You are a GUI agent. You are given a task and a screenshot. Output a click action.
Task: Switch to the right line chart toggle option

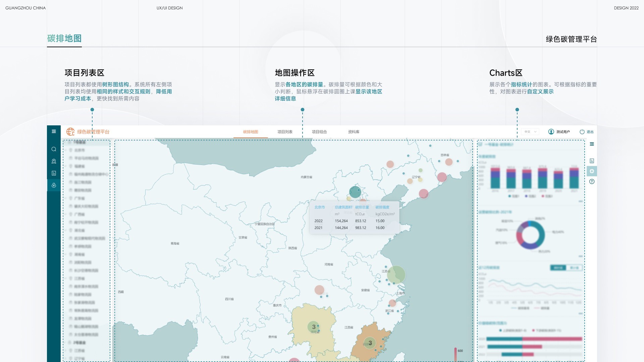(x=574, y=267)
